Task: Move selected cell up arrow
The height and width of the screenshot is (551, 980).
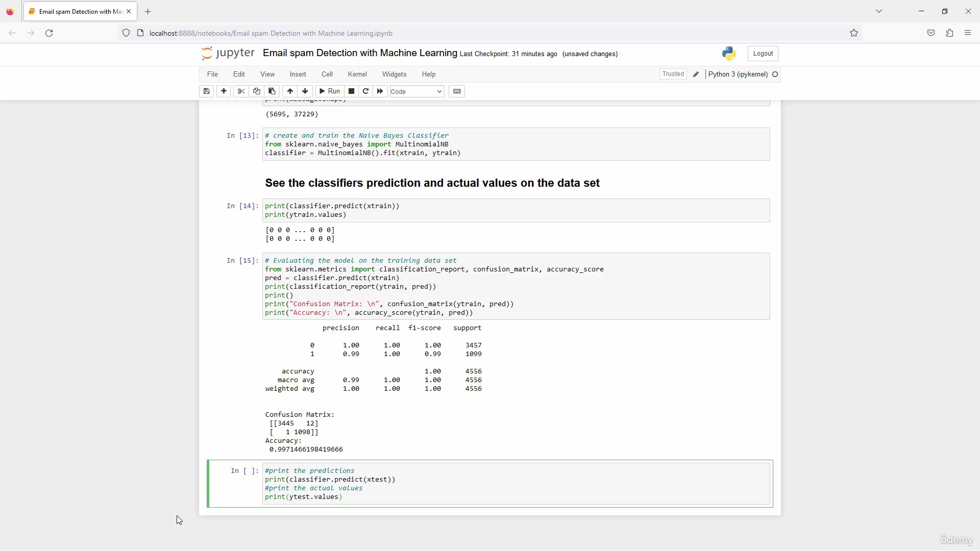Action: pos(290,91)
